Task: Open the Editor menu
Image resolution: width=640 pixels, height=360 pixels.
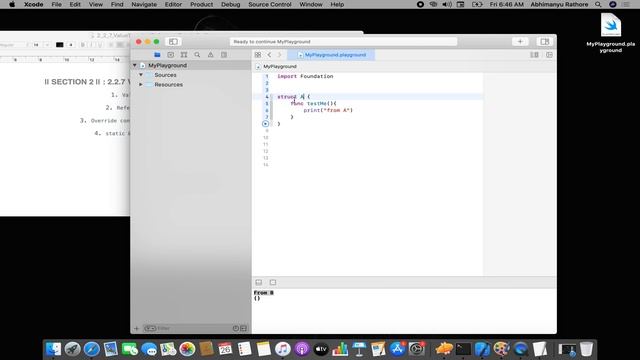Action: 173,4
